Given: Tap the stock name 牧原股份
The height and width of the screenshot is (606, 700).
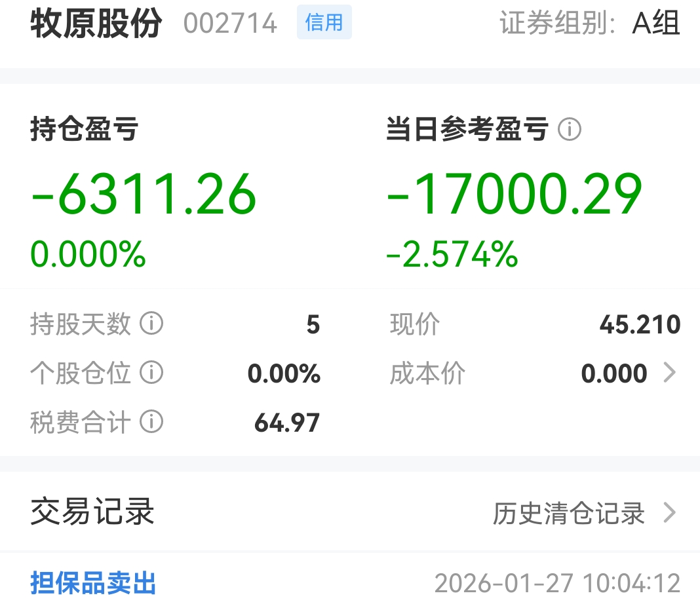Looking at the screenshot, I should click(96, 23).
